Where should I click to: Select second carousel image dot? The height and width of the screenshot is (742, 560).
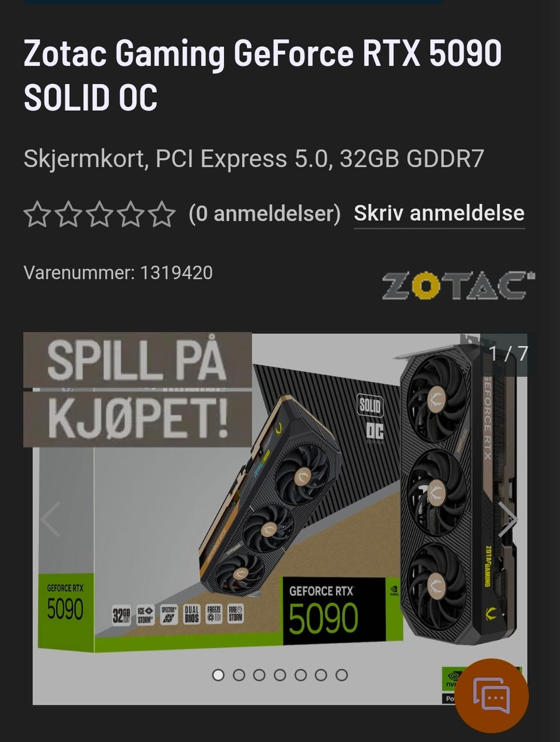[x=239, y=675]
